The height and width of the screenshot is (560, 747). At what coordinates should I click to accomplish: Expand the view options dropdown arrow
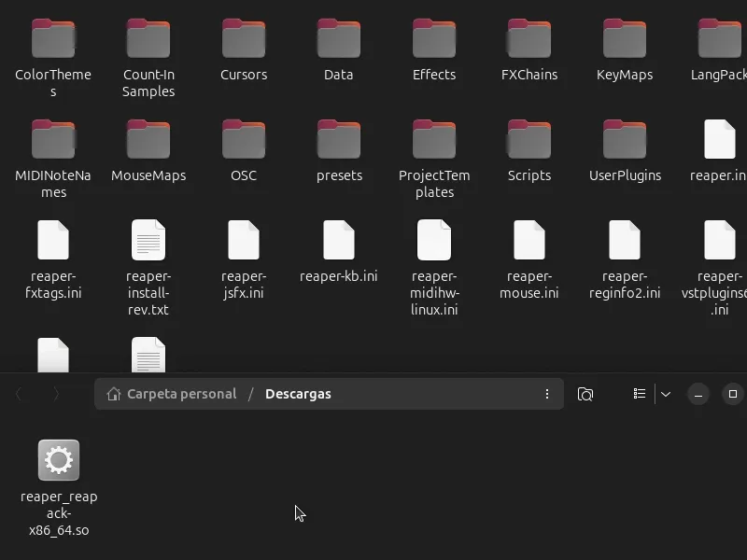666,394
